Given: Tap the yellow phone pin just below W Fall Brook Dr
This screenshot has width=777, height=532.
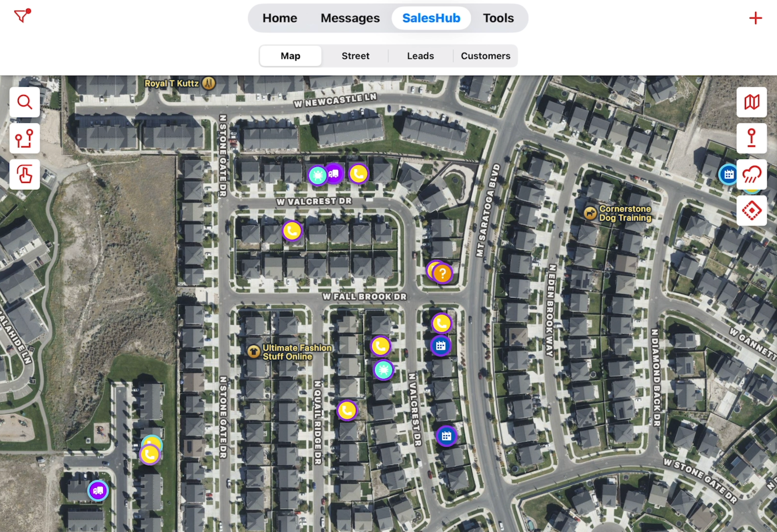Looking at the screenshot, I should coord(441,323).
